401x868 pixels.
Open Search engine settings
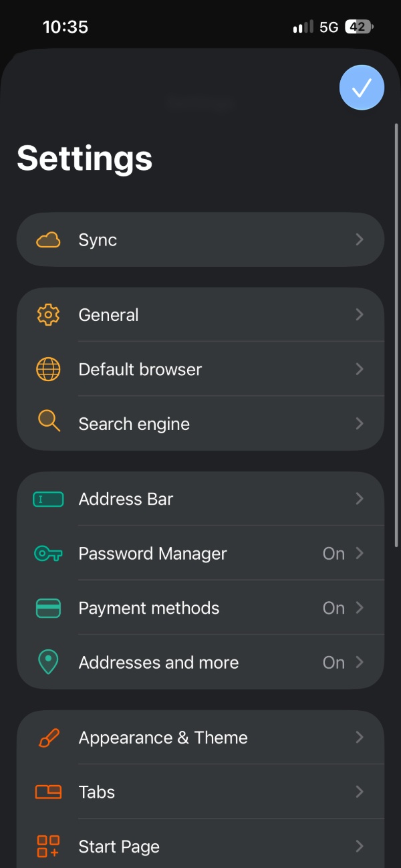tap(200, 423)
